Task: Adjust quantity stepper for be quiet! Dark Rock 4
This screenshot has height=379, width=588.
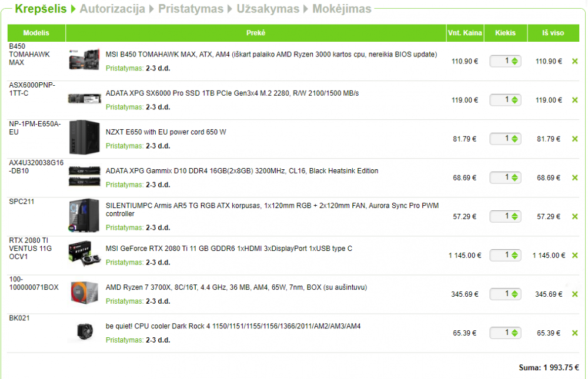Action: (514, 333)
